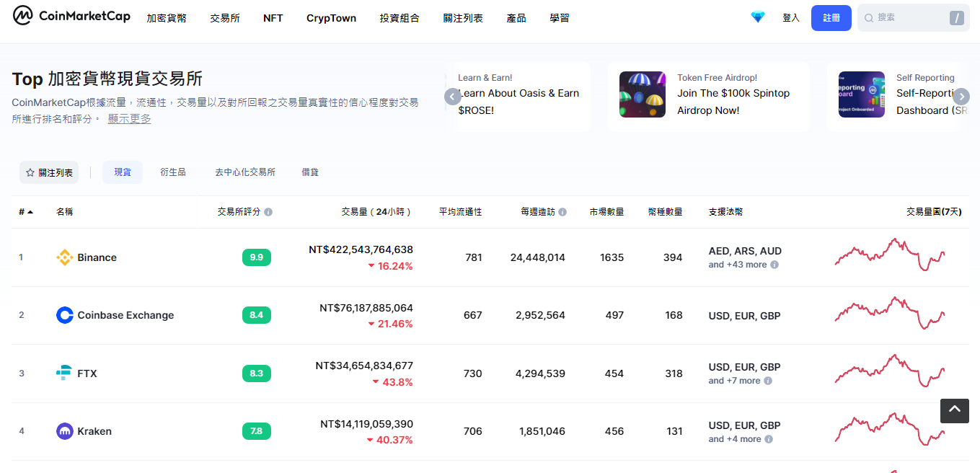
Task: Sort by 市場數量 column header
Action: click(606, 212)
